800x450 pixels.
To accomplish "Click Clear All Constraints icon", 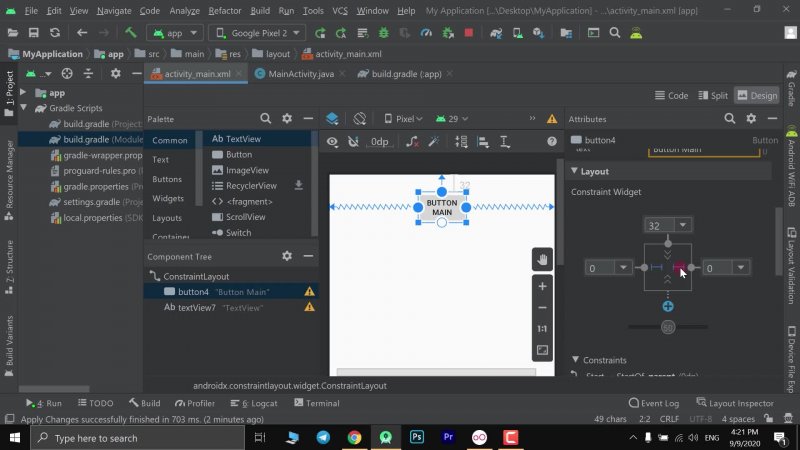I will tap(412, 142).
